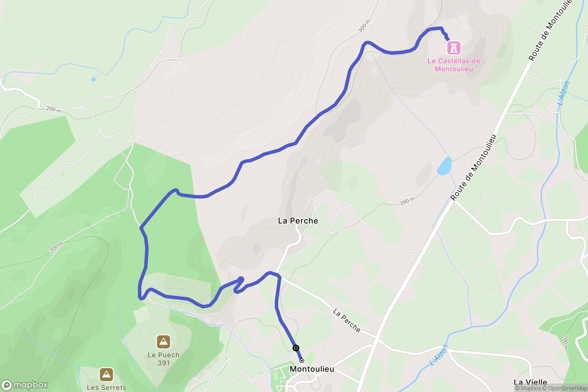Click the tiny blue water spot in the upper-left green area
The image size is (588, 392).
pyautogui.click(x=94, y=80)
